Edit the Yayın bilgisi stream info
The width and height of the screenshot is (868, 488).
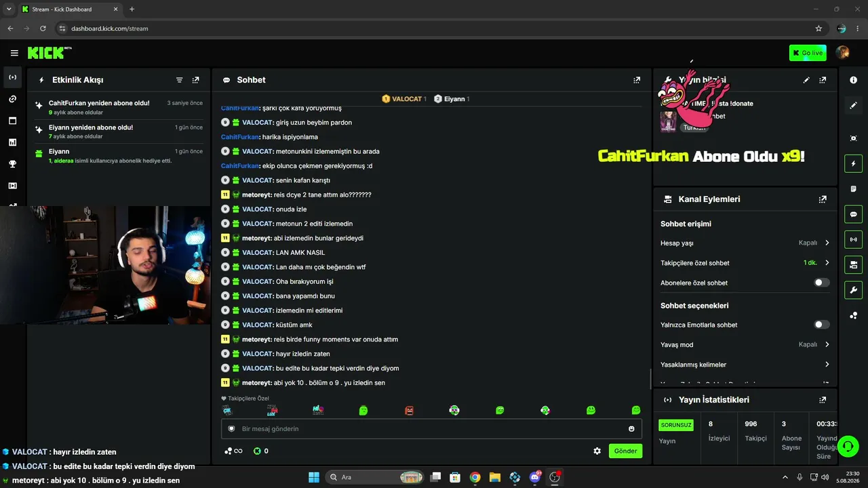[x=806, y=80]
